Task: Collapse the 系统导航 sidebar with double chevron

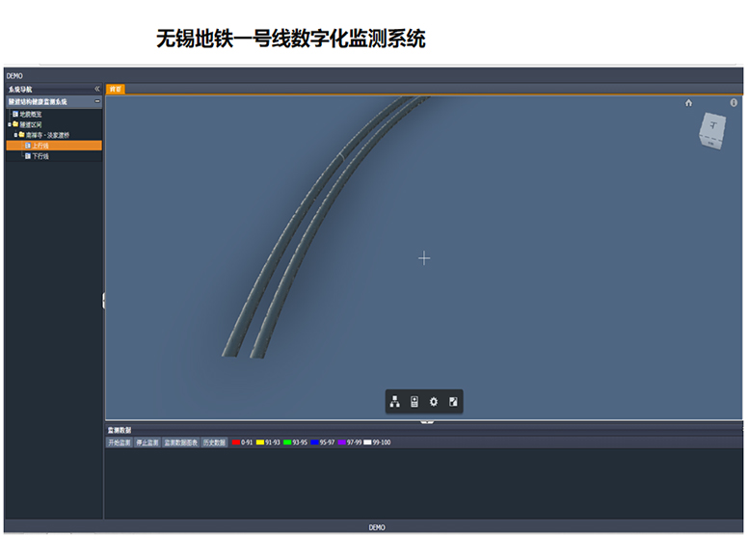Action: tap(96, 89)
